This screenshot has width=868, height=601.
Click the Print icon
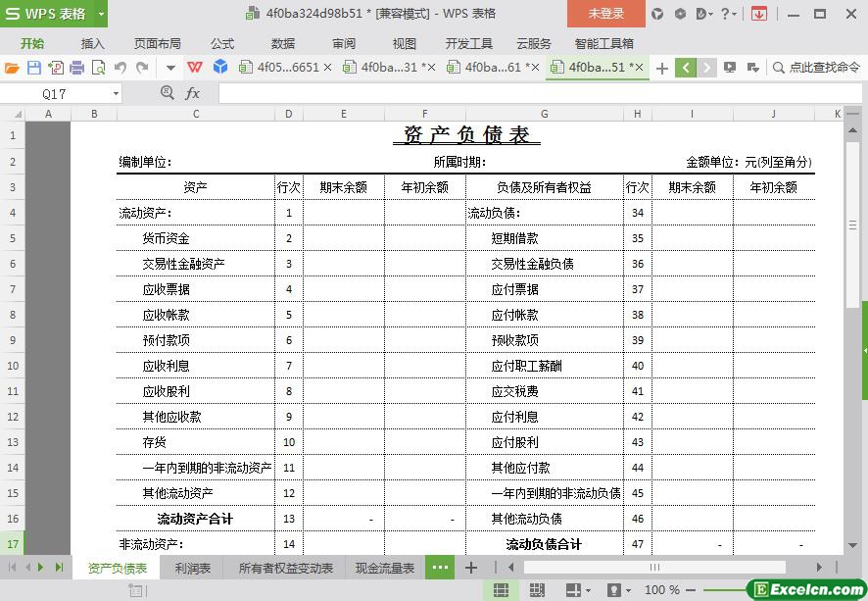point(76,68)
